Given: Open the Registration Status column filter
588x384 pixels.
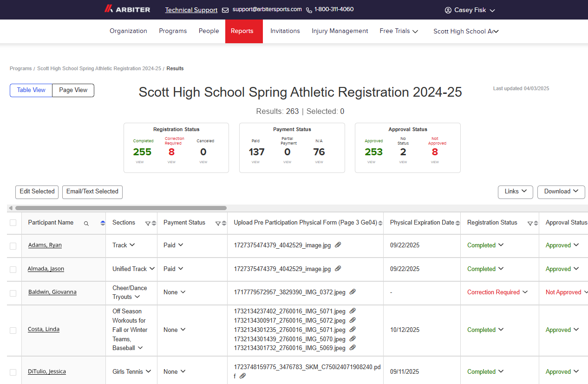Looking at the screenshot, I should 530,223.
